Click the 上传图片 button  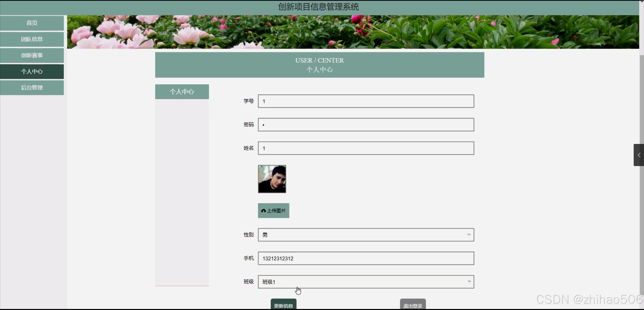pyautogui.click(x=274, y=211)
